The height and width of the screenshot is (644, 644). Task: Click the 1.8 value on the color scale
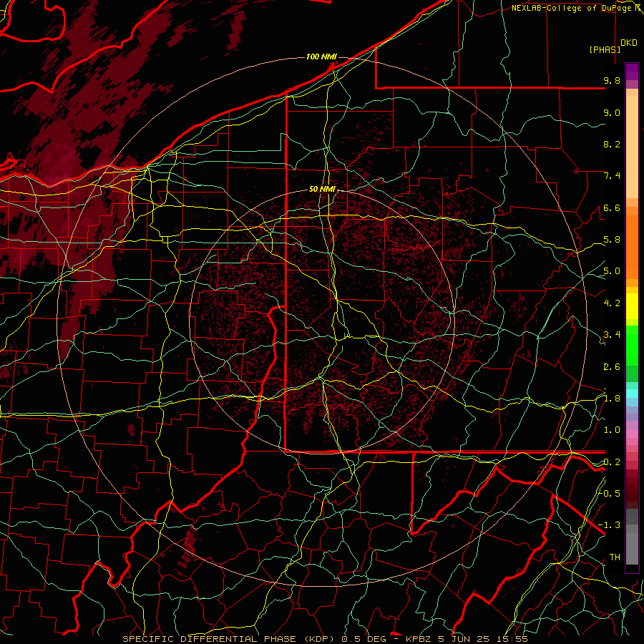(612, 399)
